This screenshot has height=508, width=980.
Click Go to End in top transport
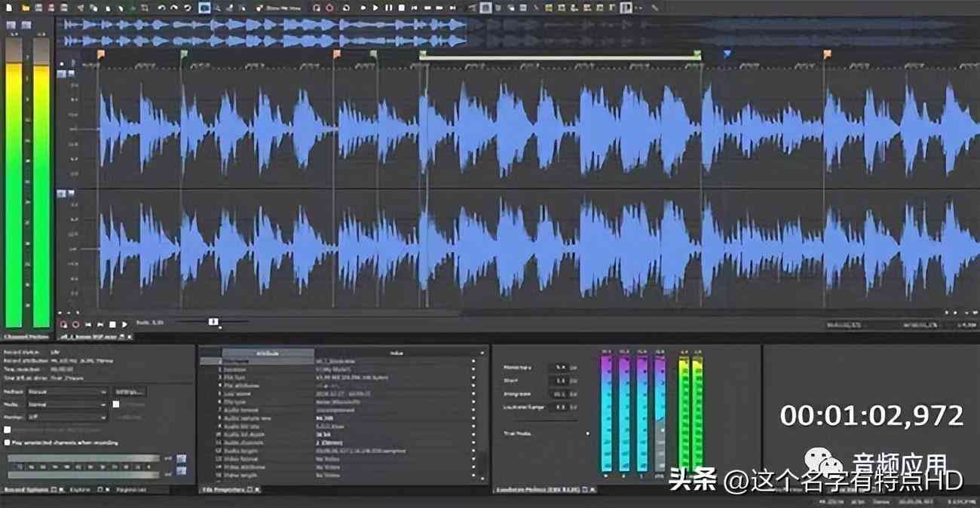(452, 7)
